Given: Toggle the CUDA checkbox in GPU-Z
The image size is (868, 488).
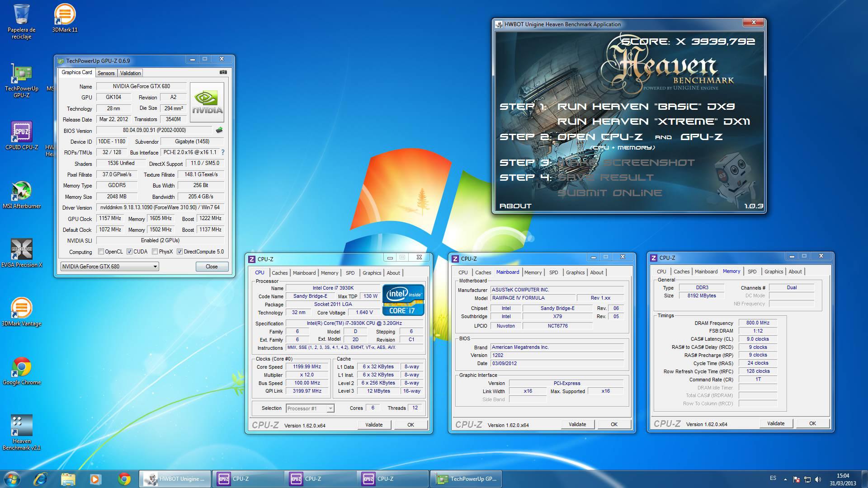Looking at the screenshot, I should tap(129, 252).
